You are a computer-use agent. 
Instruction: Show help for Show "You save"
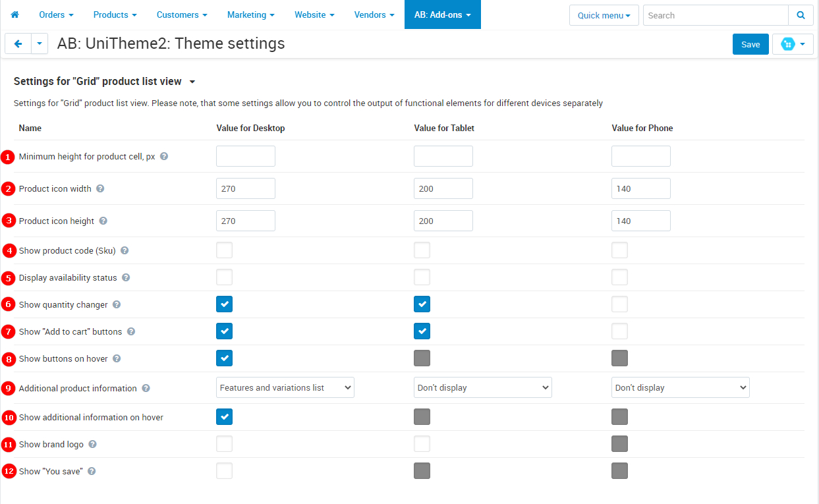[x=92, y=471]
